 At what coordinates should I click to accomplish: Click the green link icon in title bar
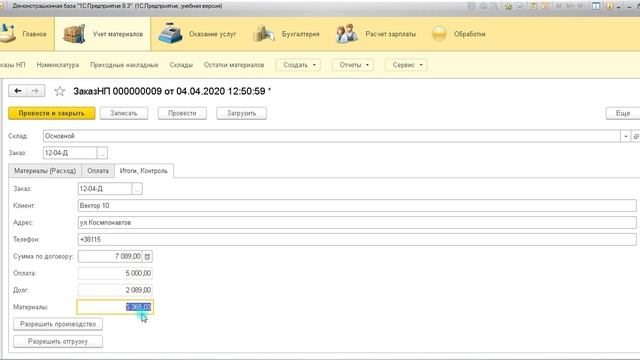pyautogui.click(x=508, y=6)
